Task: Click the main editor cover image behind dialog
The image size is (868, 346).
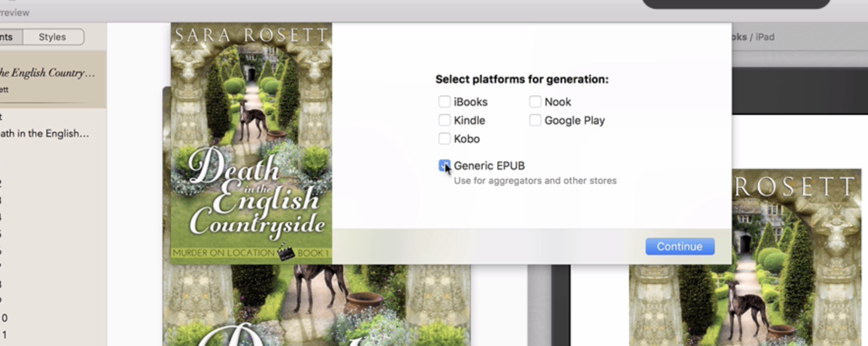Action: 317,305
